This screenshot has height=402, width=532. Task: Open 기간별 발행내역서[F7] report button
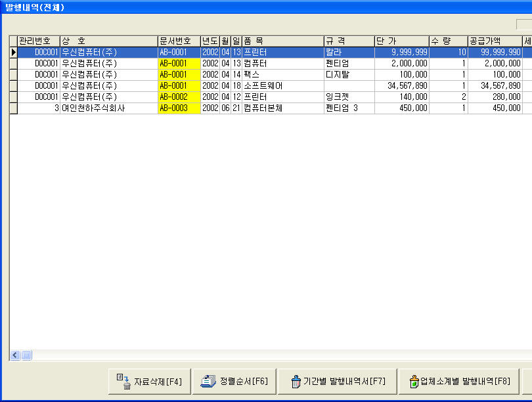coord(337,382)
